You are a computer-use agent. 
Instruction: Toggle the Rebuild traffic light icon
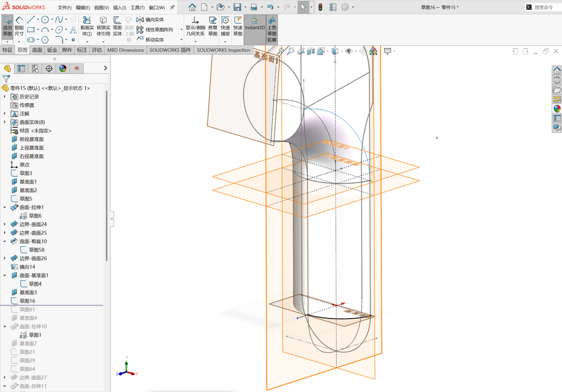[321, 7]
